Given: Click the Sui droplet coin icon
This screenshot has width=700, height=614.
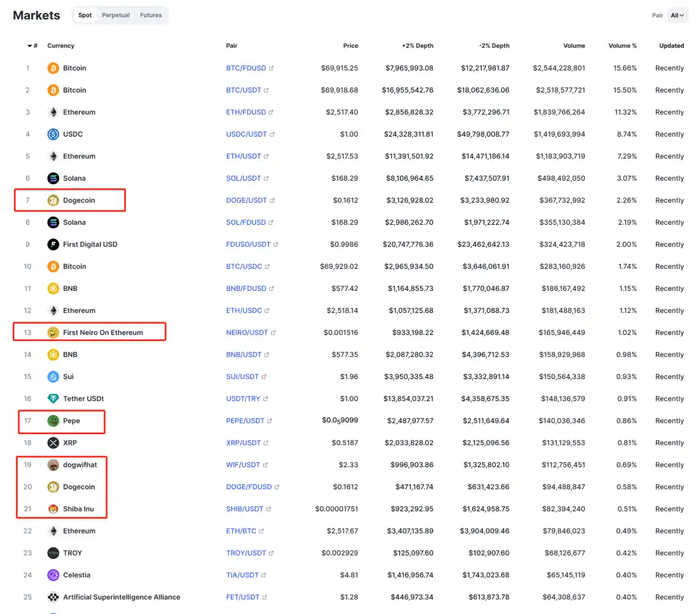Looking at the screenshot, I should (x=53, y=377).
